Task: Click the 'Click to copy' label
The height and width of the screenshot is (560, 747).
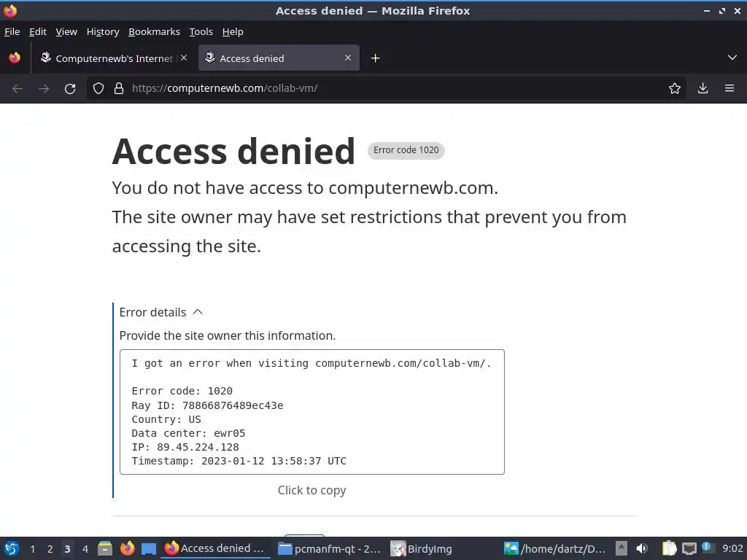Action: (312, 490)
